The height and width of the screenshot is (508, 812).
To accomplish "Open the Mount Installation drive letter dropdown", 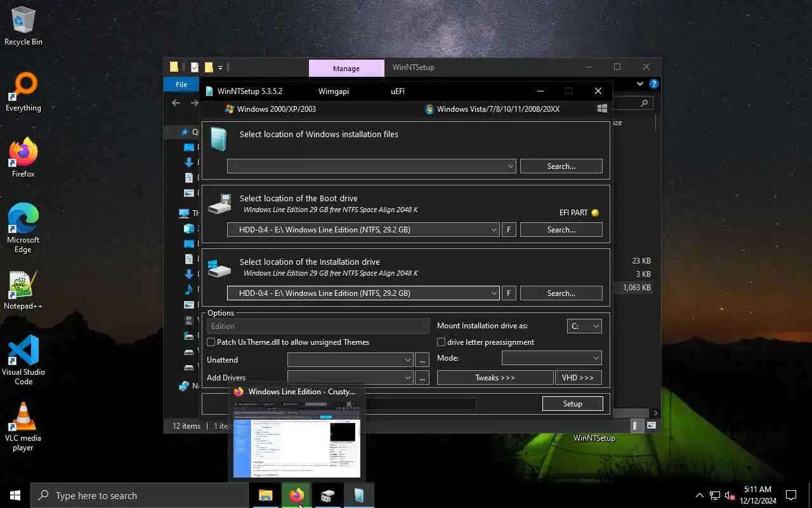I will click(x=584, y=326).
